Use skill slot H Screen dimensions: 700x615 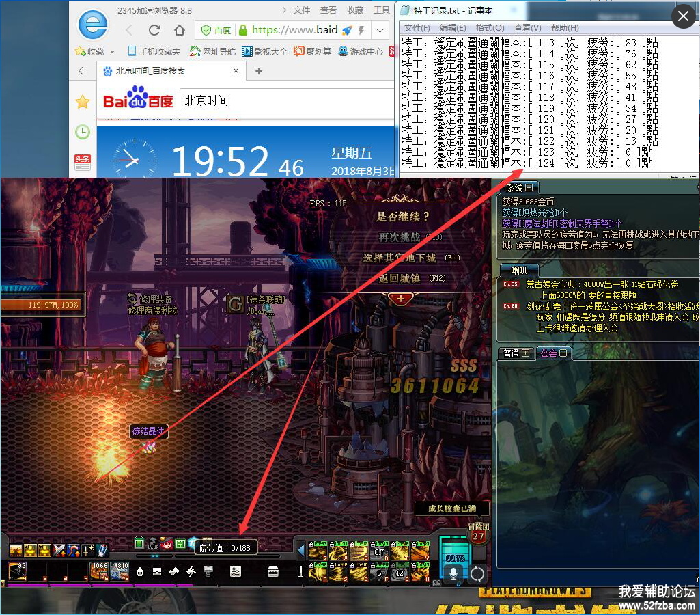[421, 572]
